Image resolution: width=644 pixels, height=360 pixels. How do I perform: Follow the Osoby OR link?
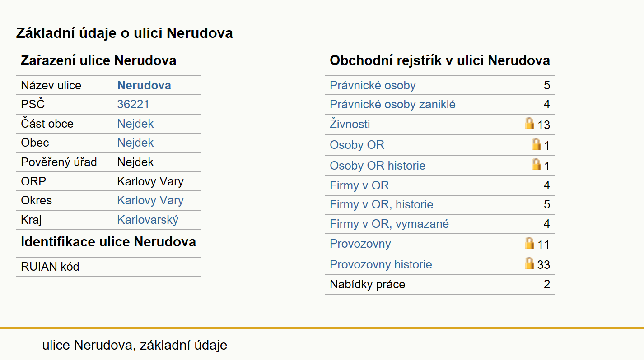[357, 145]
